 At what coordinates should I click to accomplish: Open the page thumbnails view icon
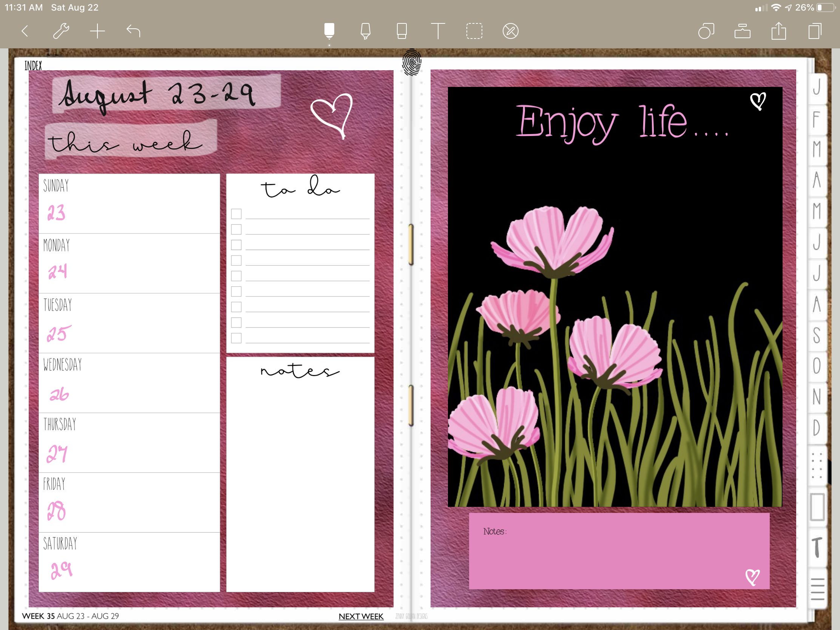pyautogui.click(x=815, y=31)
